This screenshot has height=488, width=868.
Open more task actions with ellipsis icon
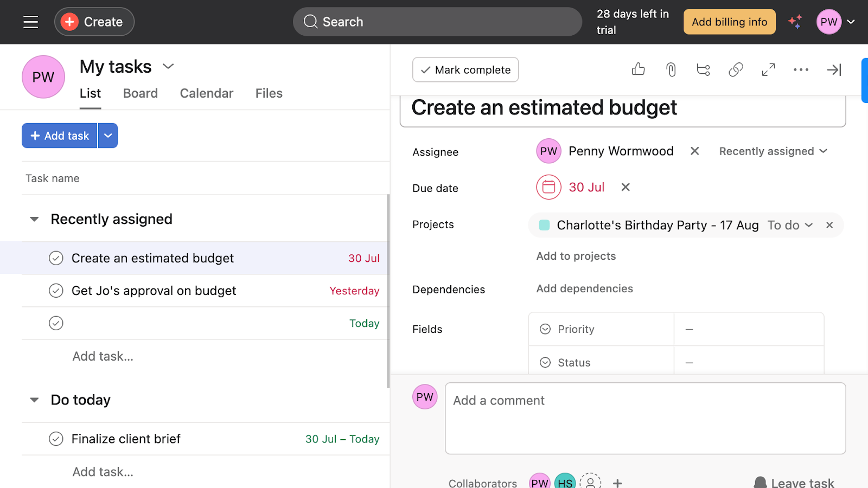tap(801, 69)
